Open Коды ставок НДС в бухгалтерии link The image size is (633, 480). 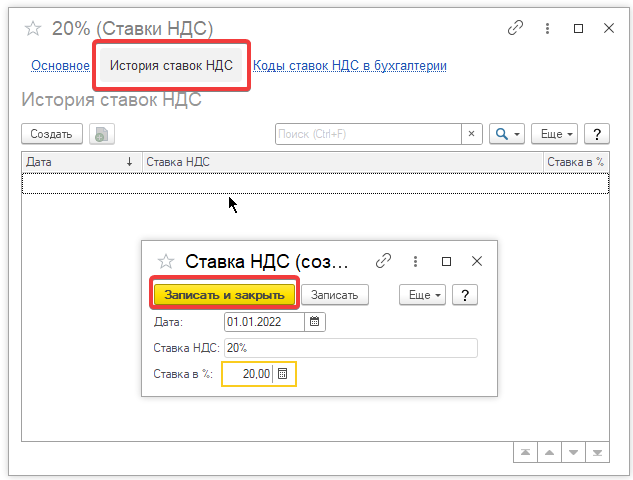tap(350, 65)
